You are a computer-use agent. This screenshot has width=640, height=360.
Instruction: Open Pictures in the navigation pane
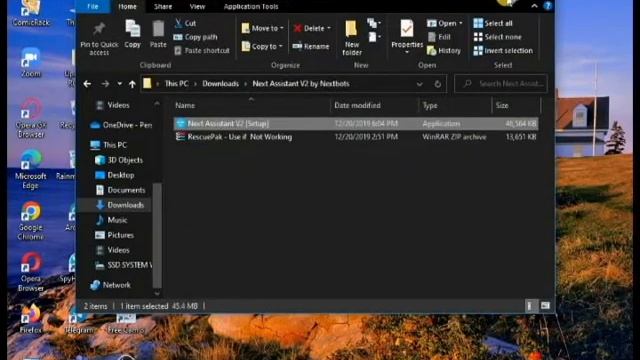114,235
